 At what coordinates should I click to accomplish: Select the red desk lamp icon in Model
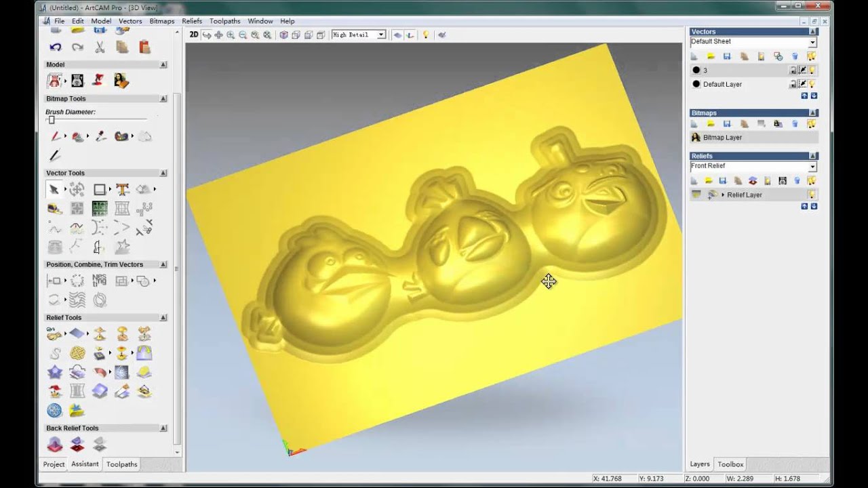pos(99,81)
